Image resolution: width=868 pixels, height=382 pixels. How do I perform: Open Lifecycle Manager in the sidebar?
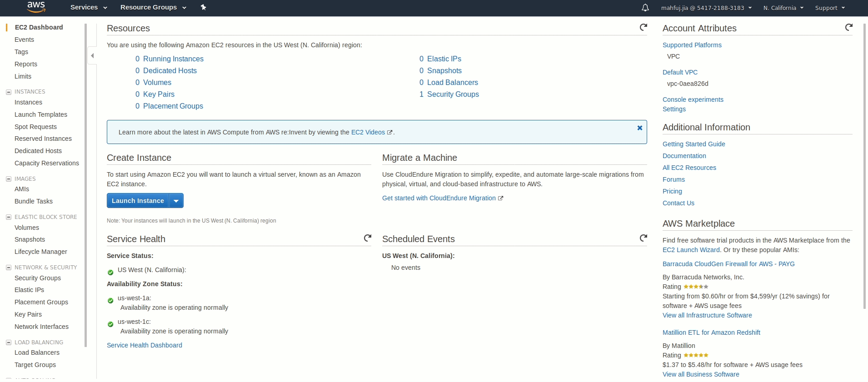click(41, 252)
